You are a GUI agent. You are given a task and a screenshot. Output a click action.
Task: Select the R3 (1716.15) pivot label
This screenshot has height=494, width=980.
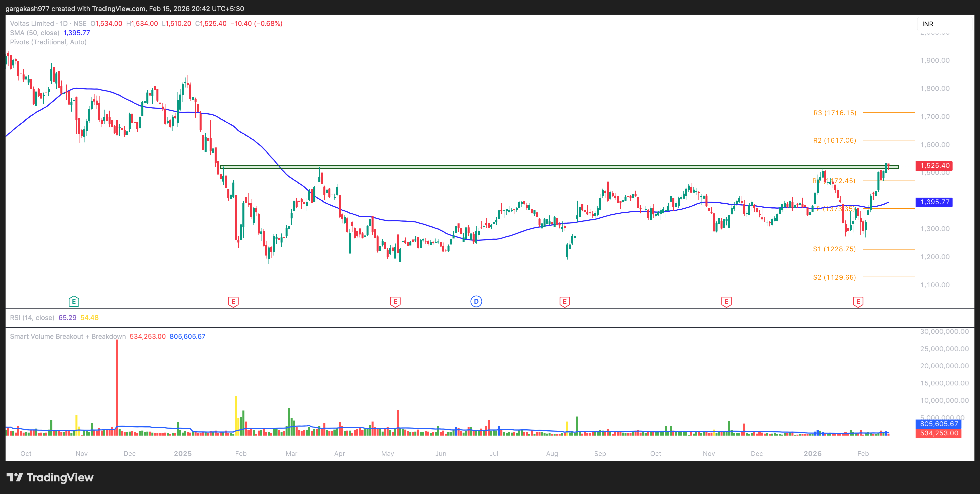coord(835,113)
